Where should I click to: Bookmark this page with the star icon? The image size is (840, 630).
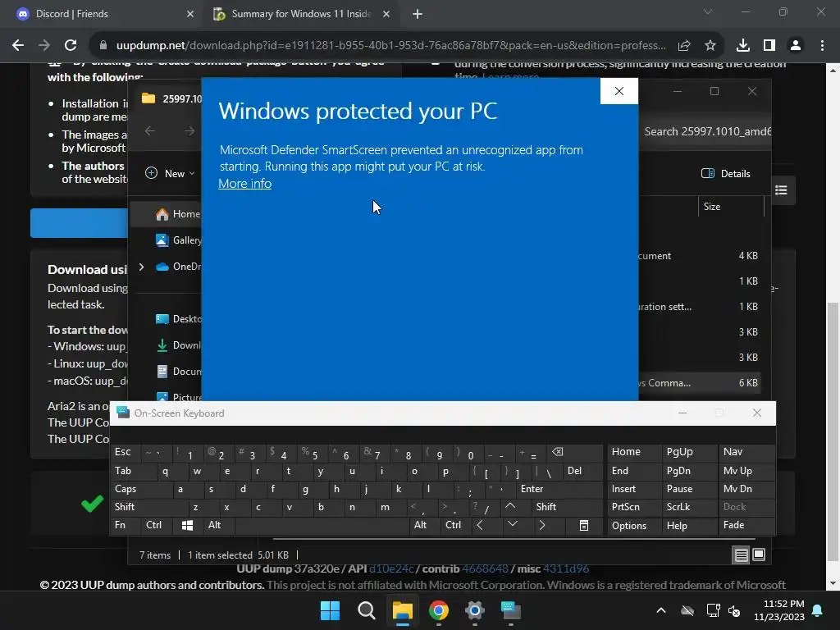(710, 46)
